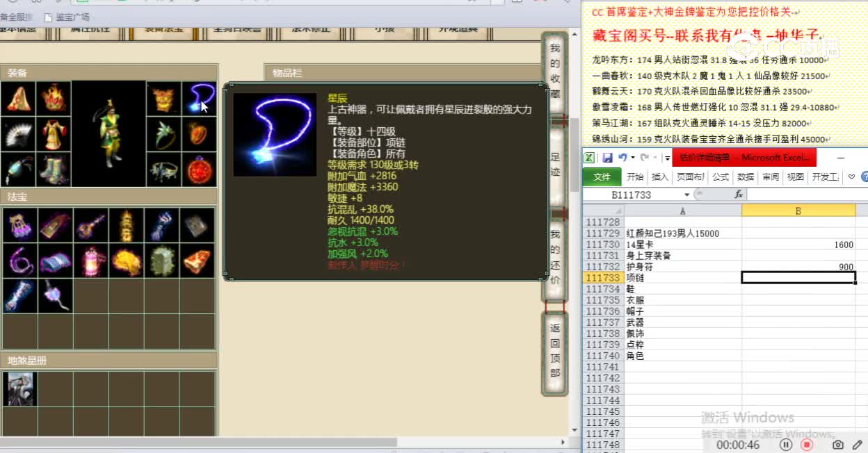The width and height of the screenshot is (868, 453).
Task: Select the golden pagoda magic treasure icon
Action: point(126,225)
